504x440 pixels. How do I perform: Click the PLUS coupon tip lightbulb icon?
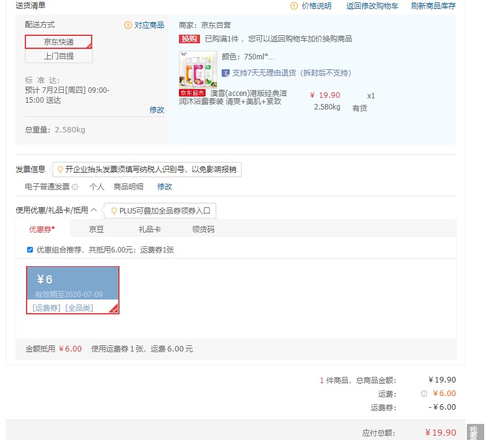pyautogui.click(x=114, y=210)
